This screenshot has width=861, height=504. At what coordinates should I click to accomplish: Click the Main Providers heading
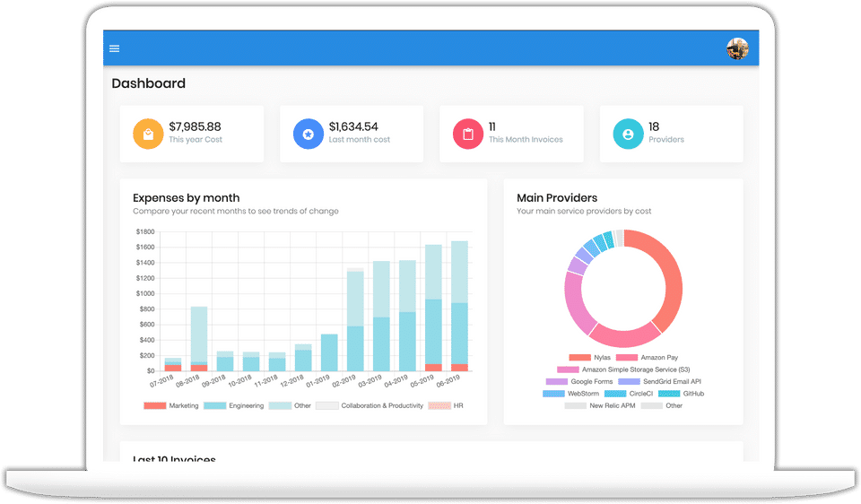[x=557, y=197]
